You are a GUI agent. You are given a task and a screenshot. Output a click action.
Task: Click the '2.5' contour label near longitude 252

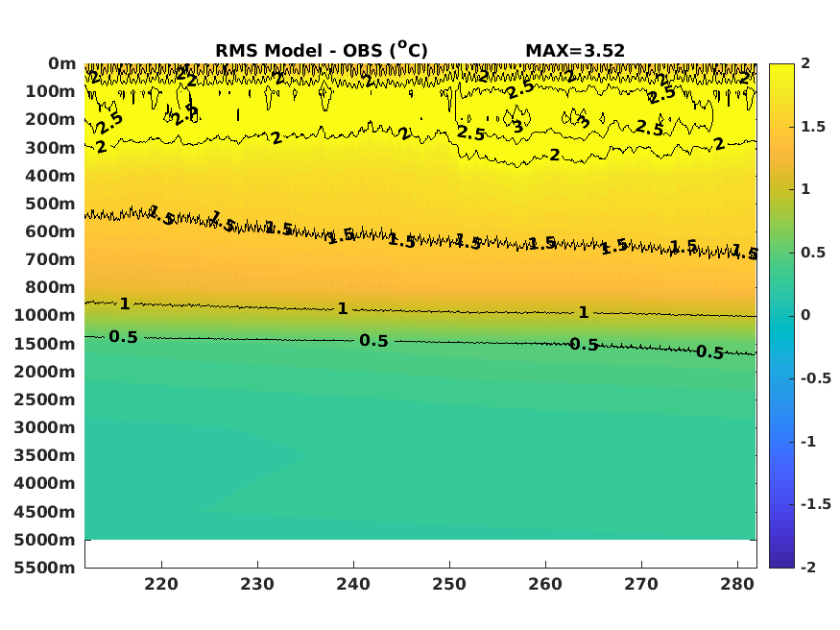click(x=471, y=133)
